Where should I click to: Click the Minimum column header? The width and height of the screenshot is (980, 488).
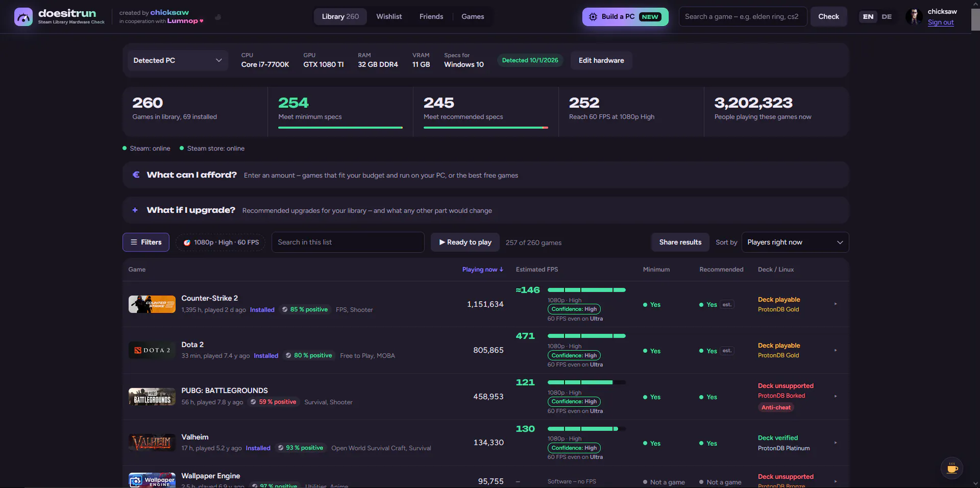(656, 270)
